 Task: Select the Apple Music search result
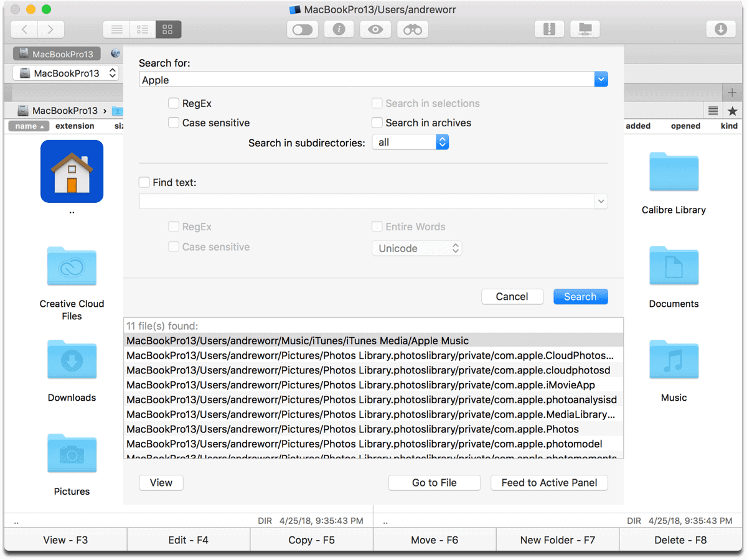(x=374, y=340)
